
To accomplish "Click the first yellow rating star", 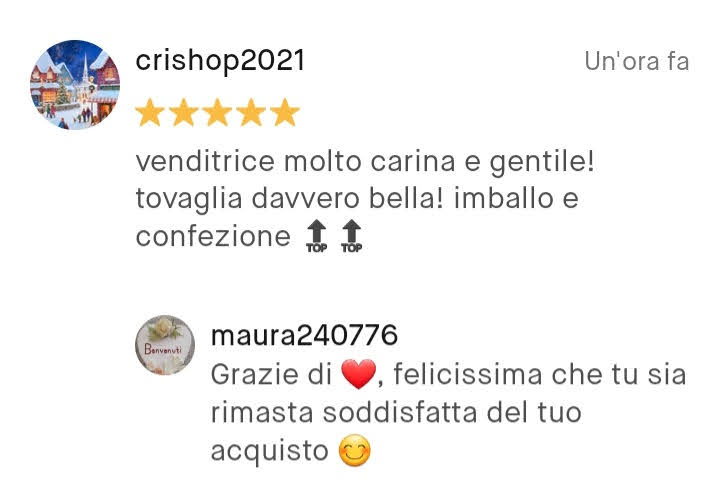I will tap(150, 113).
